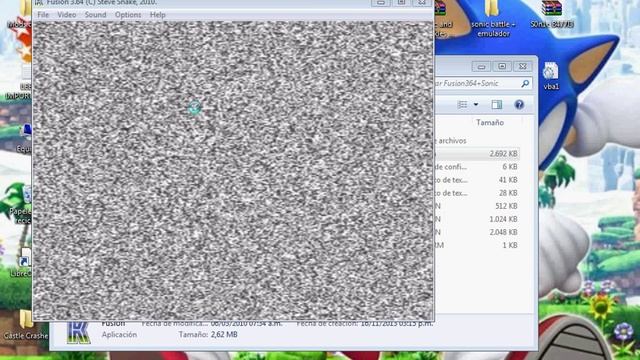
Task: Open Explorer help via question mark icon
Action: [x=519, y=105]
